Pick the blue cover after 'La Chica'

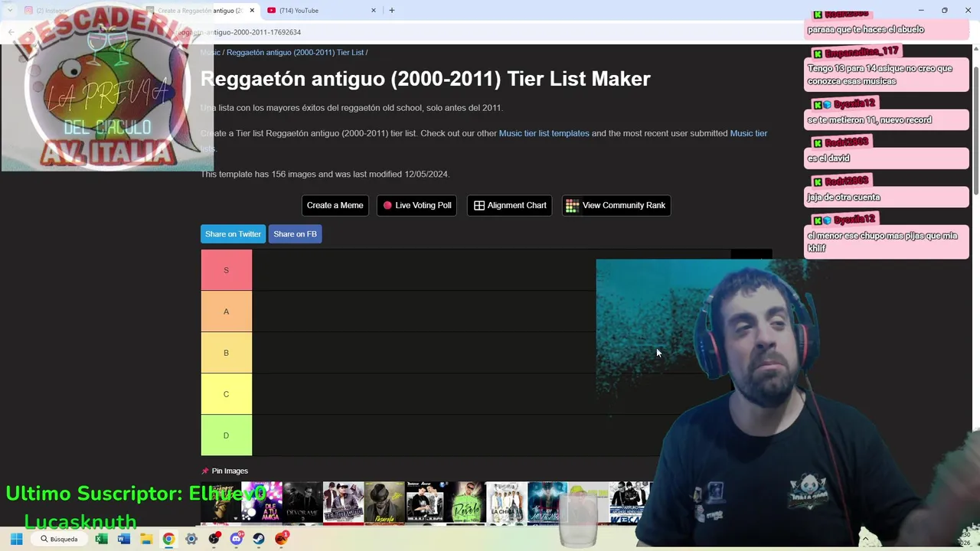(547, 501)
